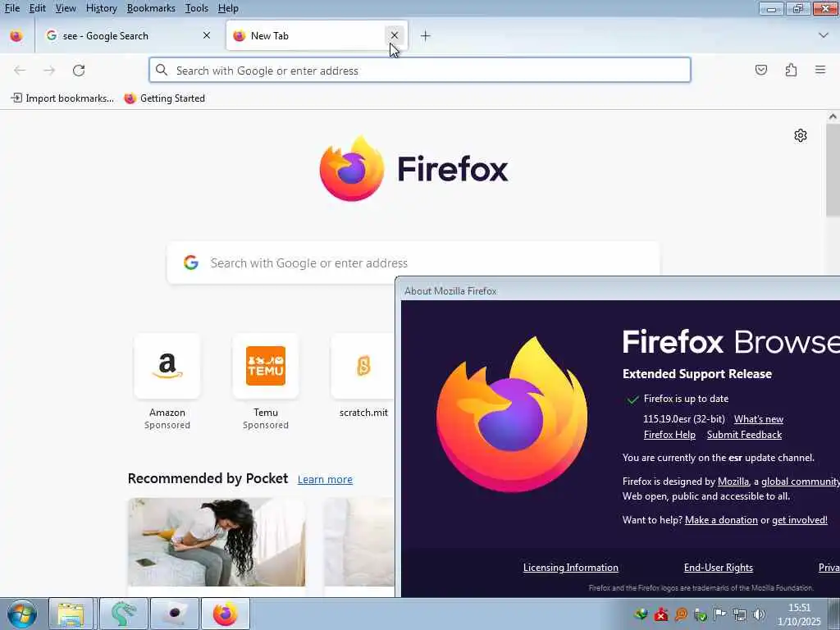Click the red X tray icon
This screenshot has height=630, width=840.
pos(661,614)
